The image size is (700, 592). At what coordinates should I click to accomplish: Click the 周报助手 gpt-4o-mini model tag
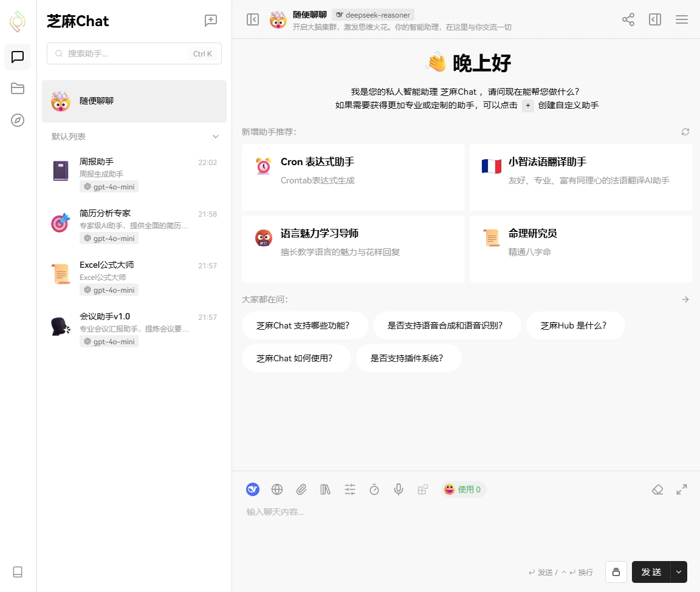[x=109, y=187]
